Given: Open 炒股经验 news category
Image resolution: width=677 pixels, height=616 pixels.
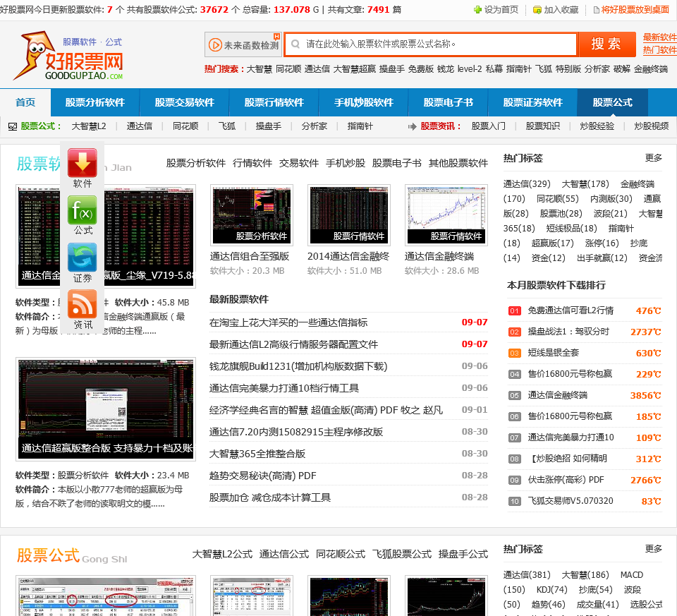Looking at the screenshot, I should pos(597,126).
